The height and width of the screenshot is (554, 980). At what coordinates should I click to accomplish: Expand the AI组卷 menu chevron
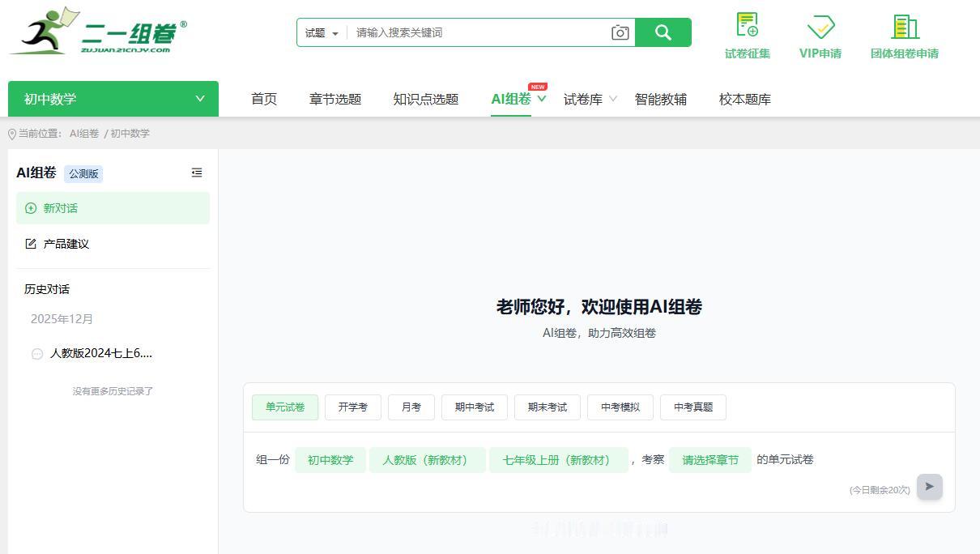click(542, 99)
